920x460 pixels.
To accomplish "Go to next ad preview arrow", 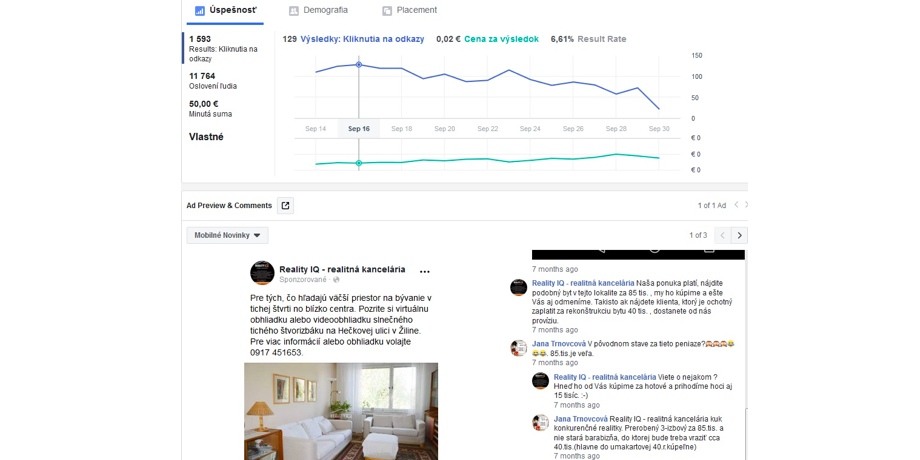I will pos(740,236).
